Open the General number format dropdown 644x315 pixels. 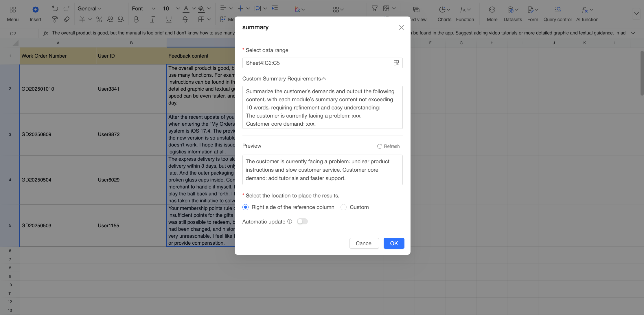[89, 8]
